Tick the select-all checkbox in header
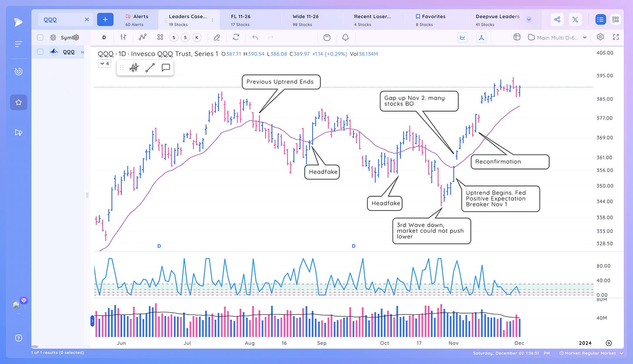Image resolution: width=633 pixels, height=364 pixels. click(x=40, y=37)
